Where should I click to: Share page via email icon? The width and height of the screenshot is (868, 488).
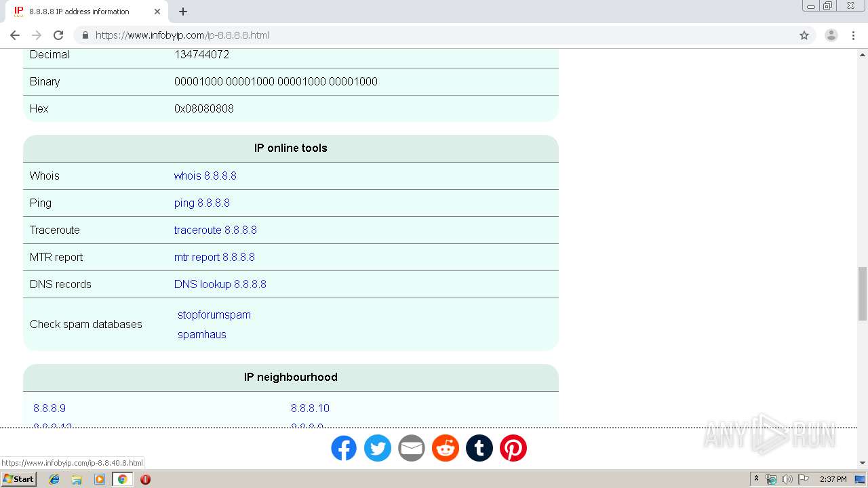pos(412,448)
